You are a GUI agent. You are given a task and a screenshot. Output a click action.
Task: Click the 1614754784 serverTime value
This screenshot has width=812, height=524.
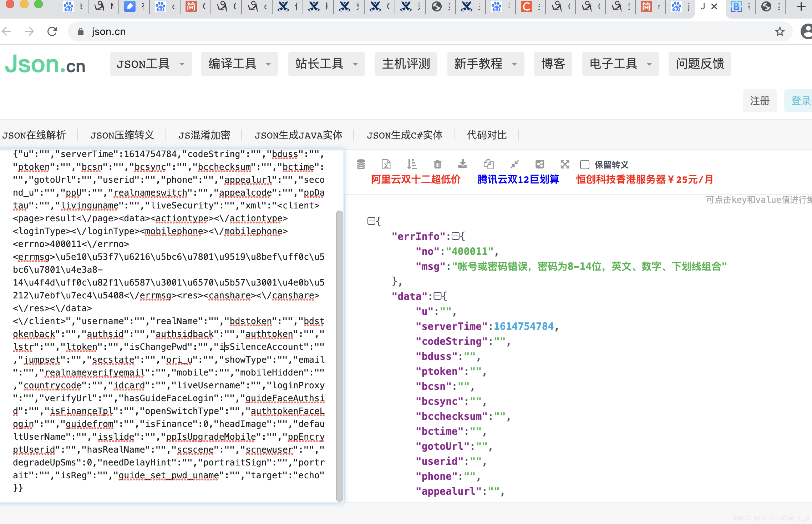pos(524,326)
